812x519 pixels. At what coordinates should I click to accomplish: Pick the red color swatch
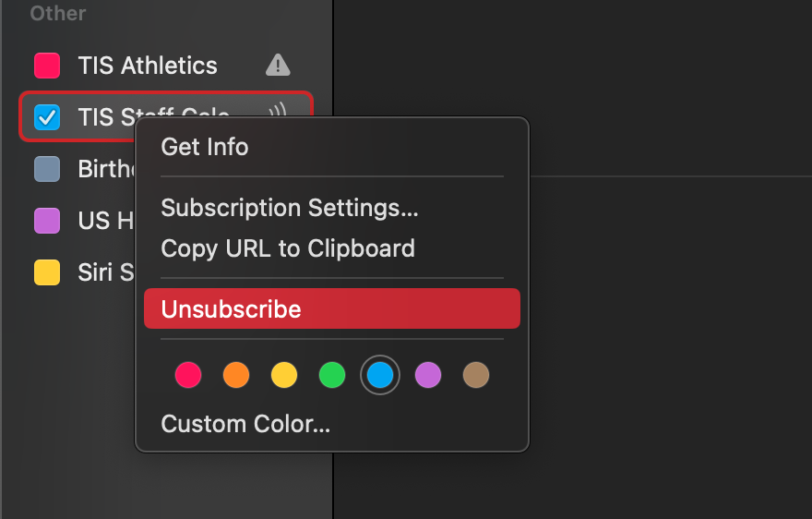pos(188,375)
